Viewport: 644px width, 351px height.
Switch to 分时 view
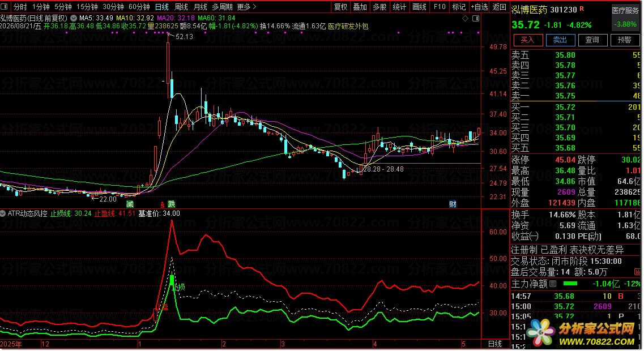20,7
